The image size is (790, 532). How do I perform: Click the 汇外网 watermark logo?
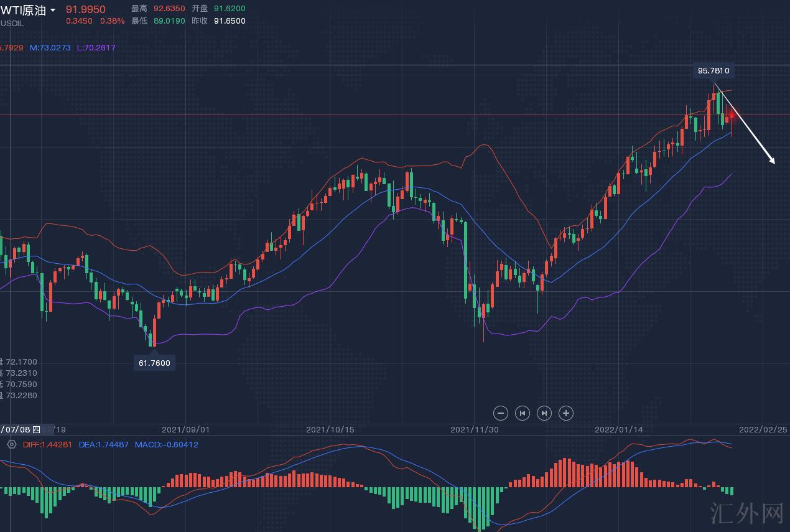(746, 513)
